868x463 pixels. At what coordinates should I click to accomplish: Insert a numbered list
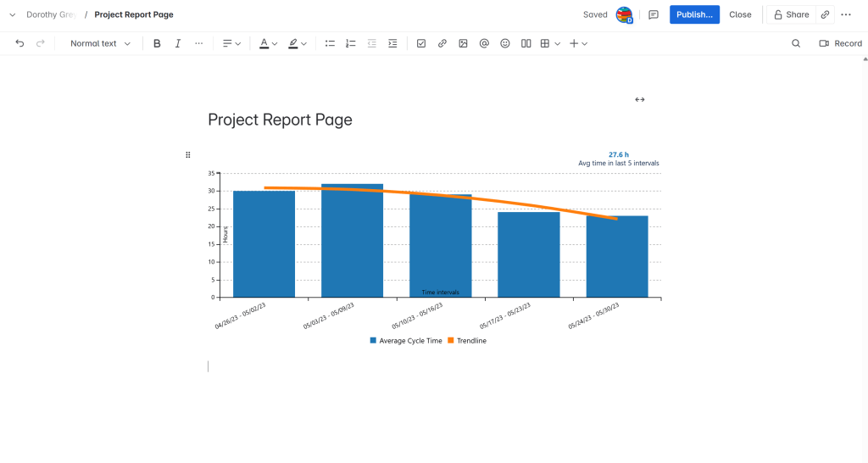coord(350,43)
